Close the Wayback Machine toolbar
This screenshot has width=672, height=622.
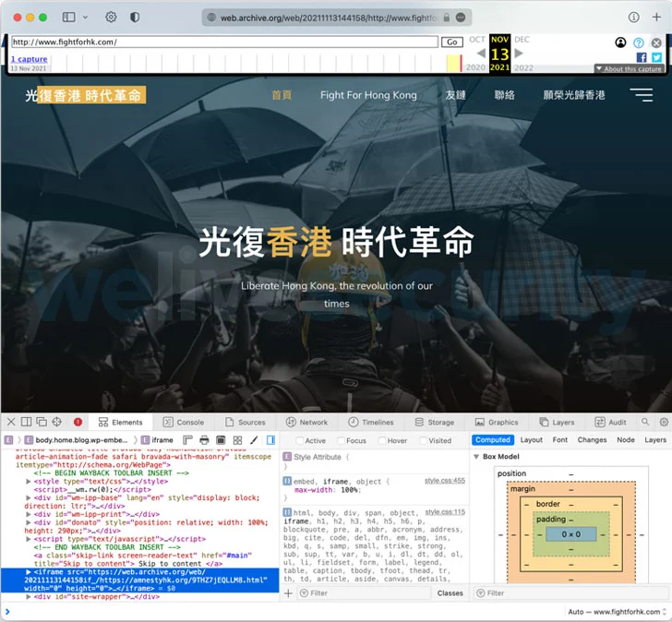(656, 42)
